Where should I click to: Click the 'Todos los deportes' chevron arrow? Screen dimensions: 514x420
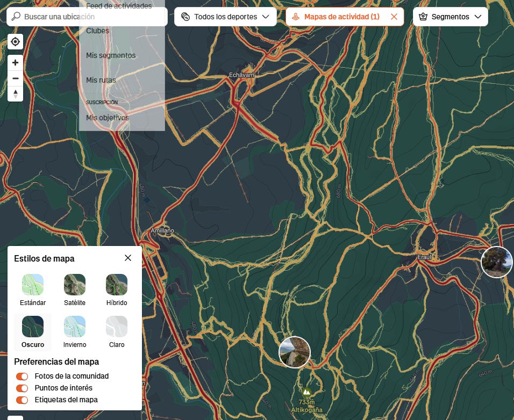click(x=266, y=17)
